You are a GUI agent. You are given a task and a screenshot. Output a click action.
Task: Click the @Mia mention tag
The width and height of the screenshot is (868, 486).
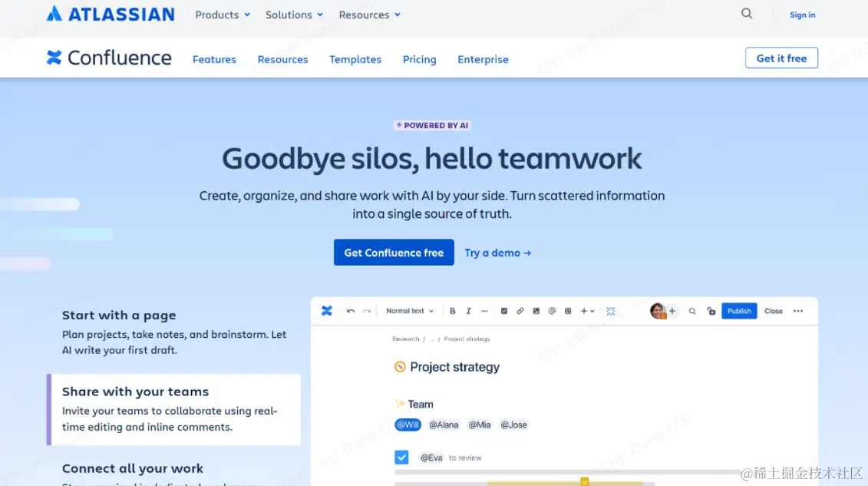point(480,425)
